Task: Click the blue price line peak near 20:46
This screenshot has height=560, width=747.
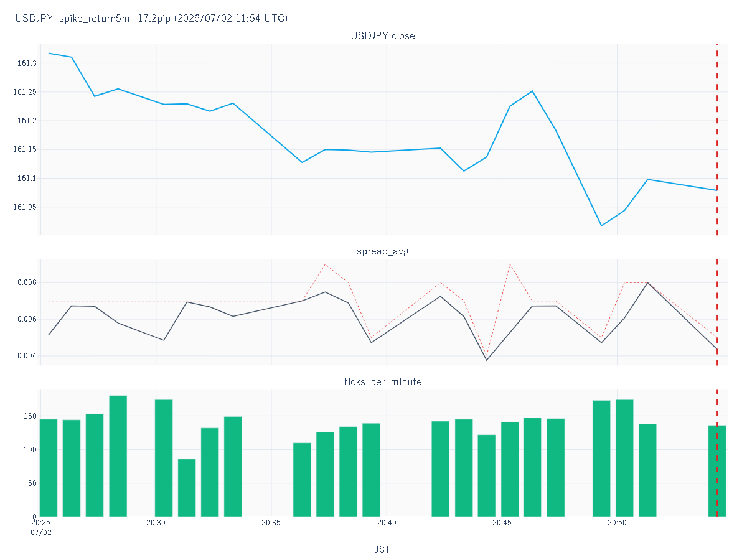Action: pos(532,91)
